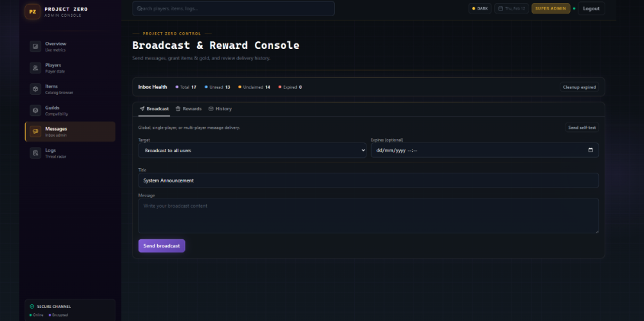Screen dimensions: 644x321
Task: Toggle the DARK theme switch
Action: point(480,8)
